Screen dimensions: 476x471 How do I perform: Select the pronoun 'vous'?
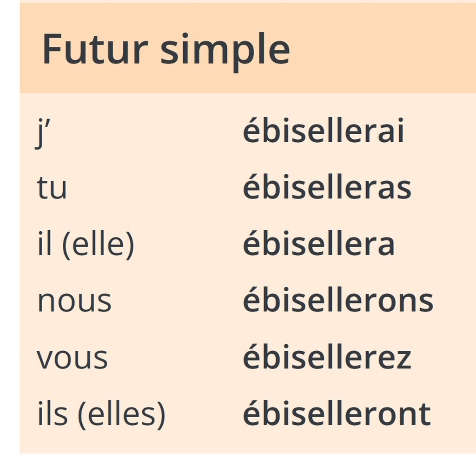73,358
